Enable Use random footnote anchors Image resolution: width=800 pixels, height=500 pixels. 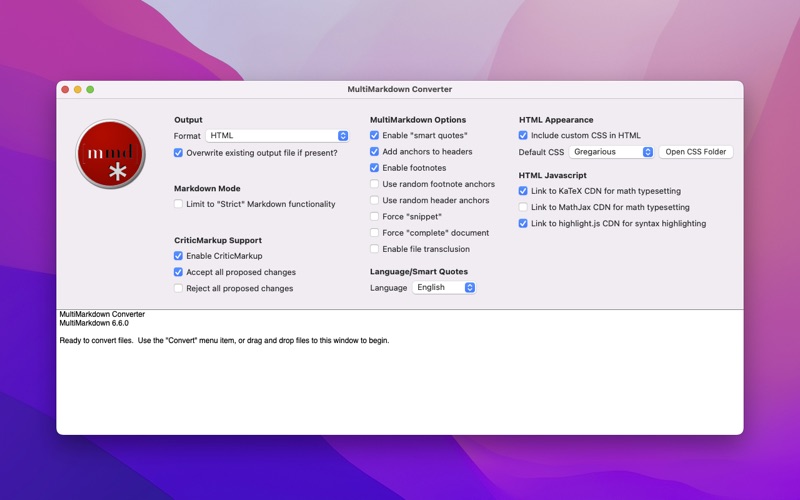click(x=374, y=184)
